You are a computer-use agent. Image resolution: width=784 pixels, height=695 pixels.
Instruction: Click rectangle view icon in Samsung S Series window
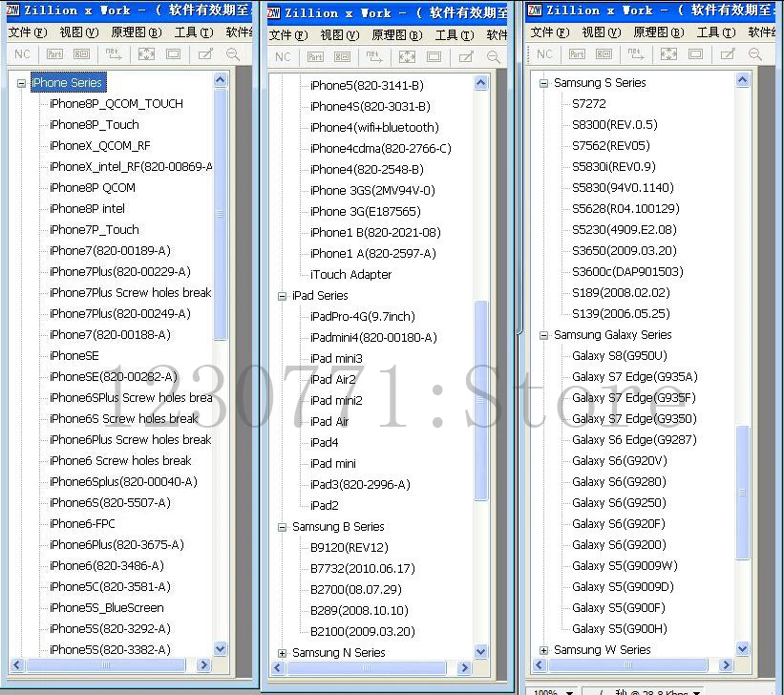pyautogui.click(x=695, y=54)
